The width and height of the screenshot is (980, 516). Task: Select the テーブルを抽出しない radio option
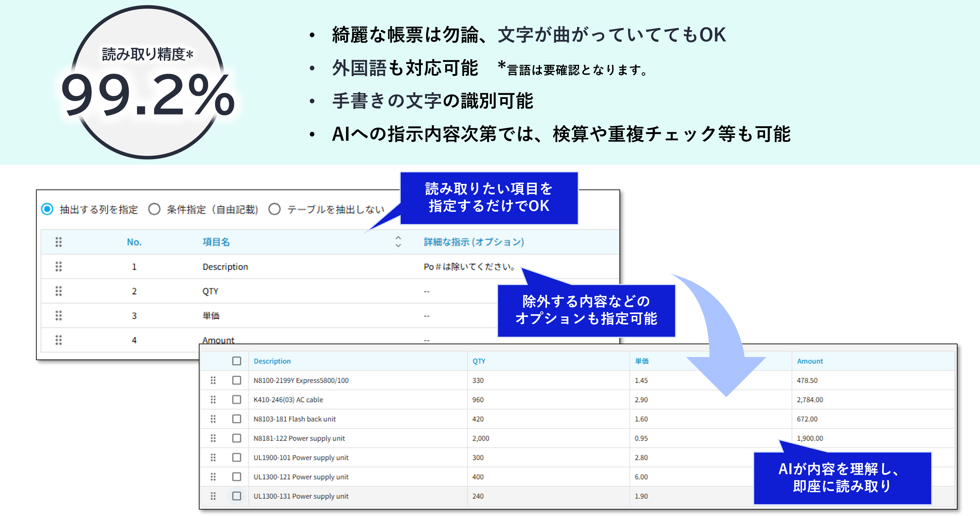pos(274,209)
